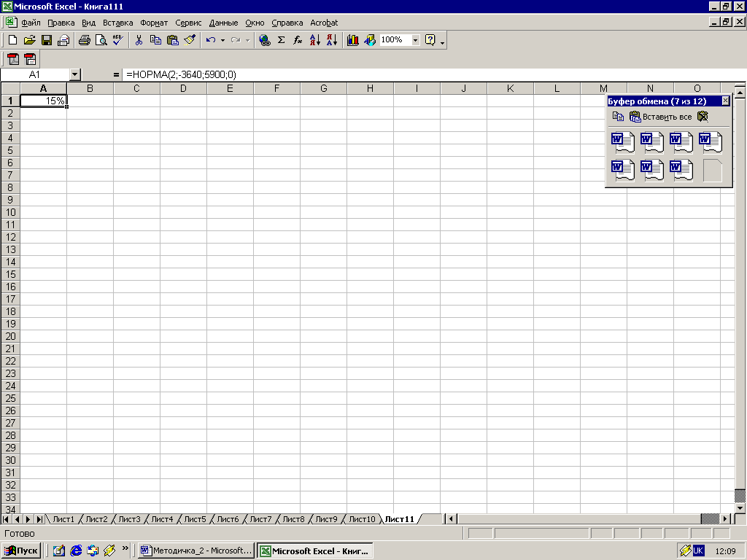The height and width of the screenshot is (560, 747).
Task: Select first Word clip in clipboard panel
Action: tap(623, 142)
